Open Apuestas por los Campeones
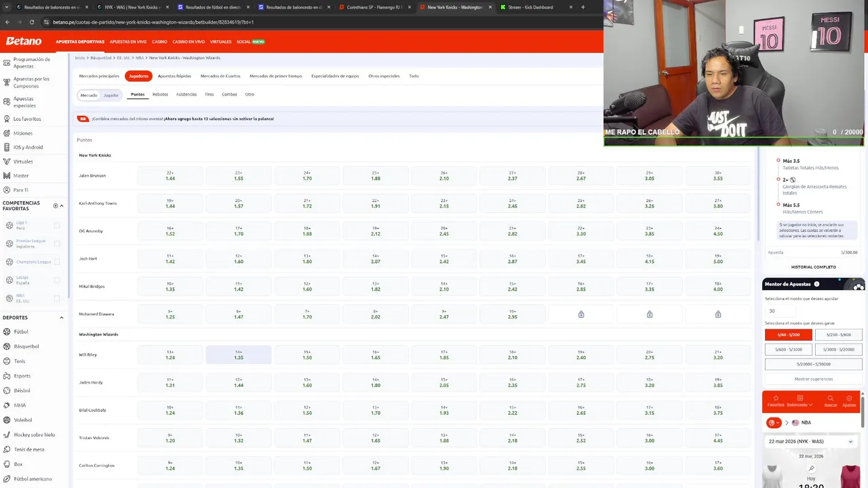This screenshot has height=488, width=868. click(31, 82)
